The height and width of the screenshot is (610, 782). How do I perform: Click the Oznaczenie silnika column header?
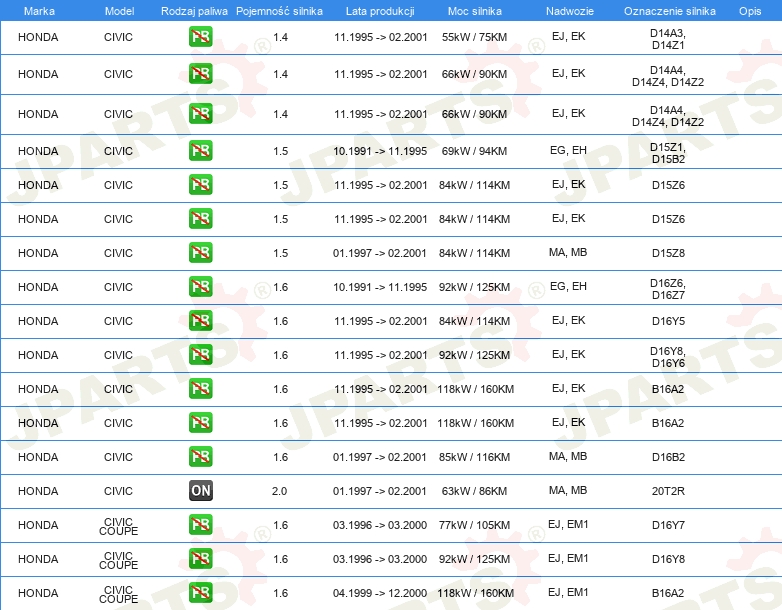pyautogui.click(x=669, y=11)
